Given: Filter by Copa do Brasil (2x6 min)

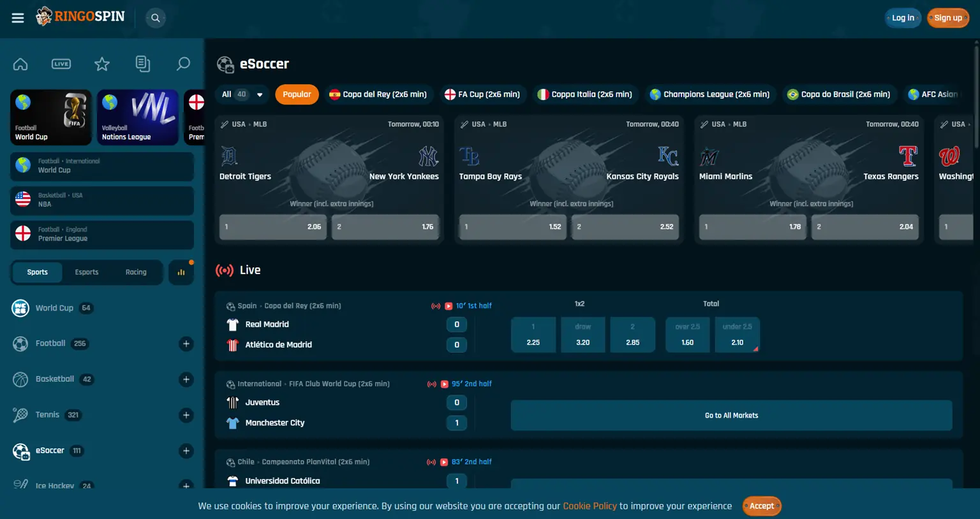Looking at the screenshot, I should click(839, 94).
